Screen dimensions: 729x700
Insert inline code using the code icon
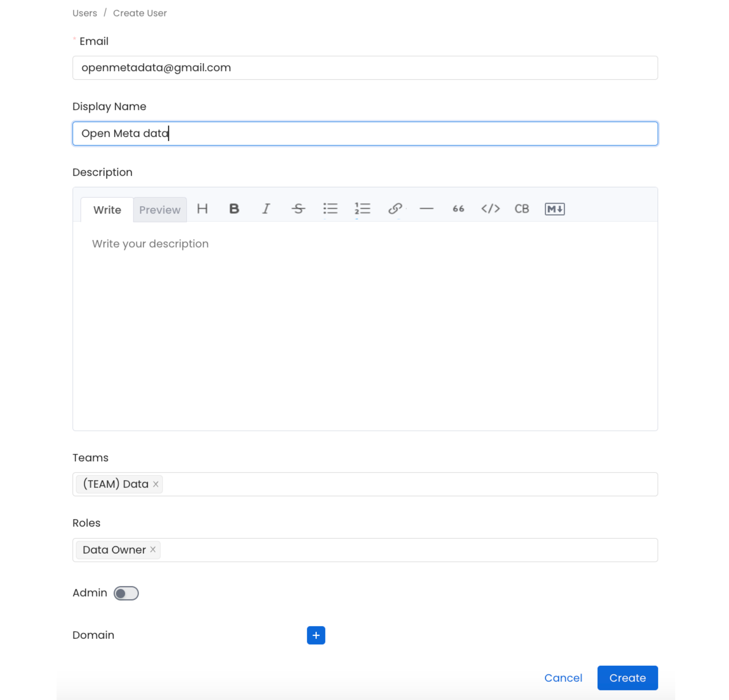pos(490,209)
